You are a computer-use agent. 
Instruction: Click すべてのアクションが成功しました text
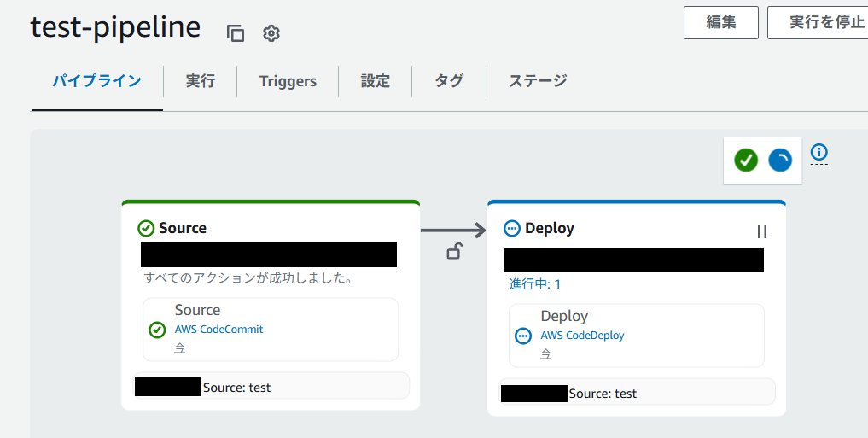tap(248, 277)
